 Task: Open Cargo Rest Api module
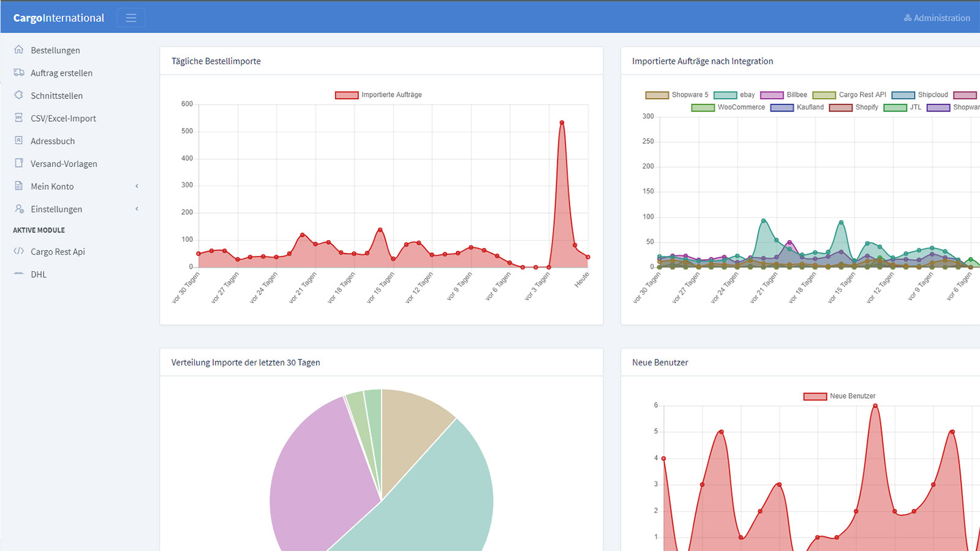coord(58,252)
